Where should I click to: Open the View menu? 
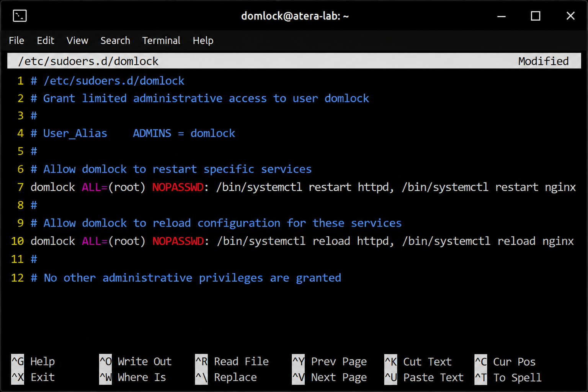pos(77,41)
